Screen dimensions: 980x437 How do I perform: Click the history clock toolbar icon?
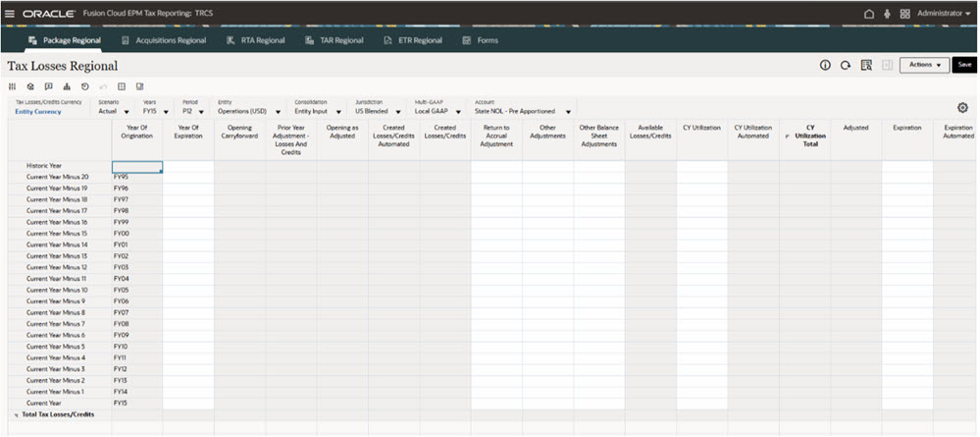point(85,86)
